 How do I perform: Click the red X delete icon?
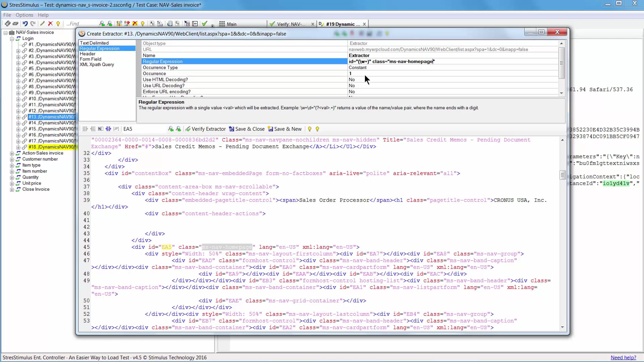pyautogui.click(x=50, y=24)
